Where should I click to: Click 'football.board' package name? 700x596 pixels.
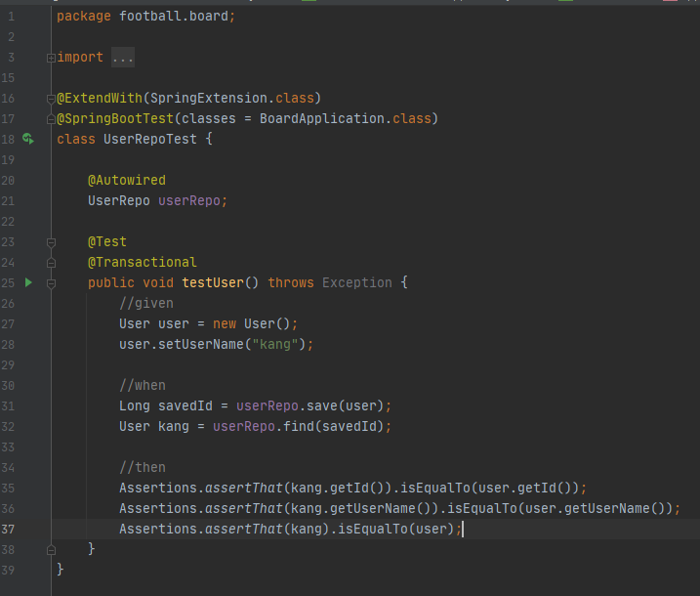[x=174, y=16]
